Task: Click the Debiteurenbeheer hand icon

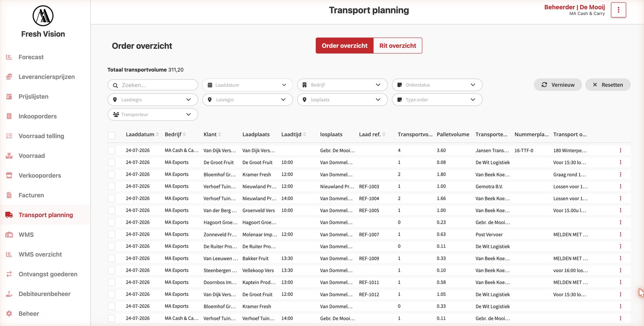Action: tap(9, 294)
